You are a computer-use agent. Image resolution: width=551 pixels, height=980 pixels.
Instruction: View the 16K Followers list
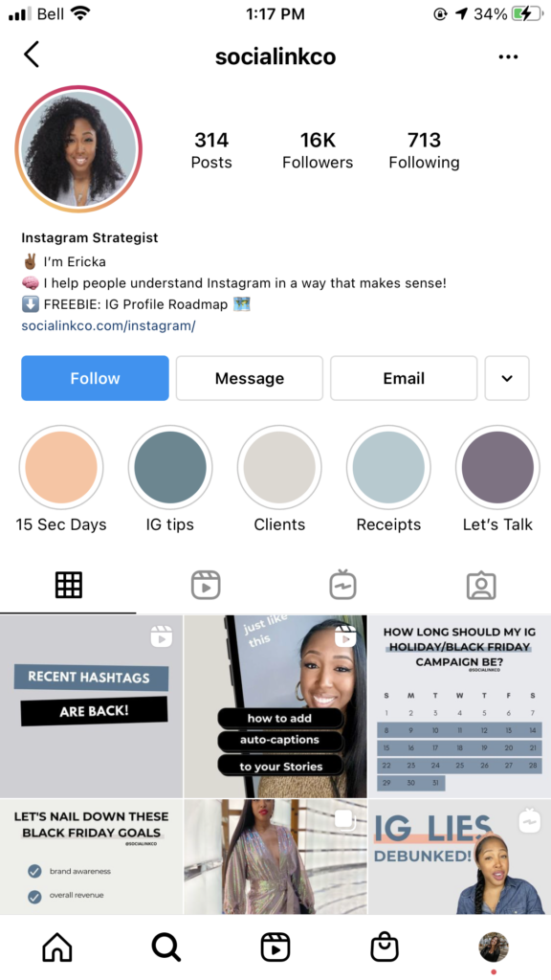(x=318, y=150)
